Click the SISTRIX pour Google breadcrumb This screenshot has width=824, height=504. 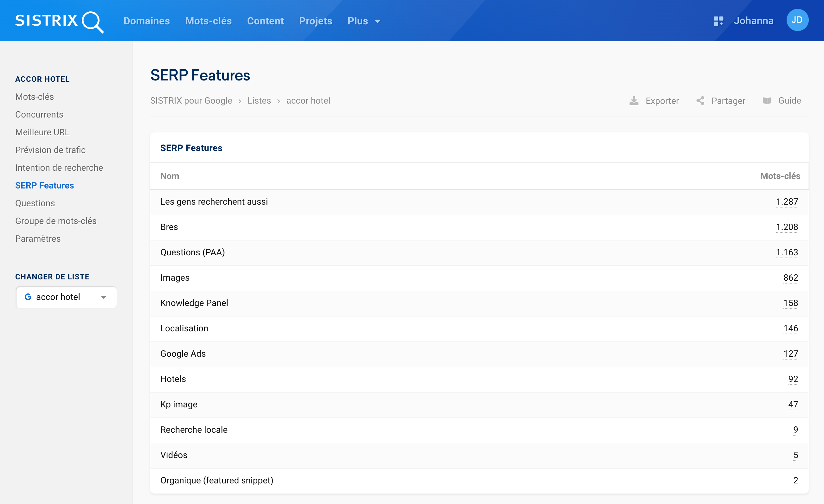click(x=191, y=101)
